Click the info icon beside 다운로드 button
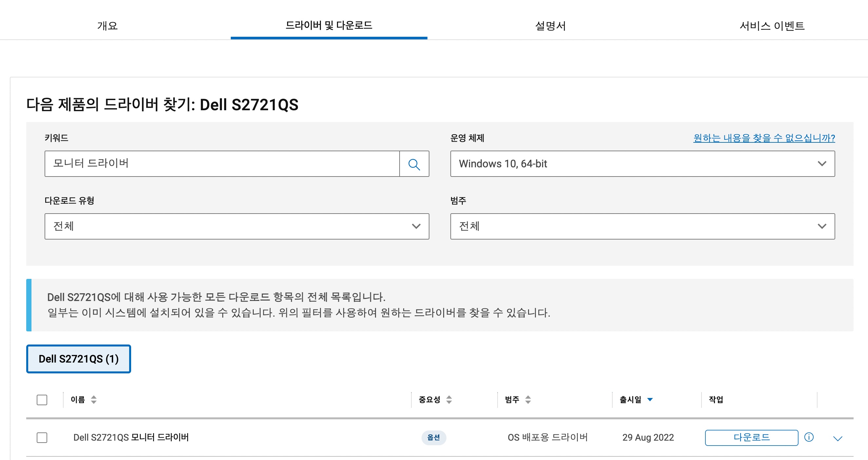Image resolution: width=868 pixels, height=460 pixels. (809, 437)
